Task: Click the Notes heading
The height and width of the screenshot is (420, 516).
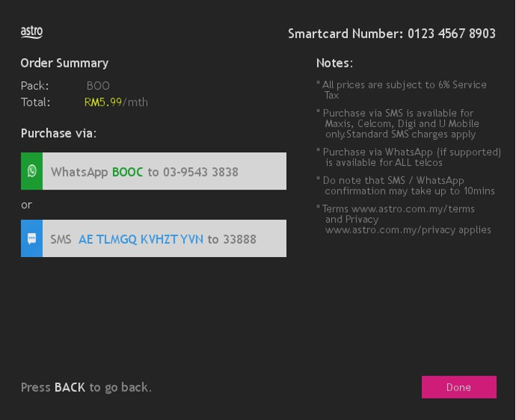Action: click(334, 63)
